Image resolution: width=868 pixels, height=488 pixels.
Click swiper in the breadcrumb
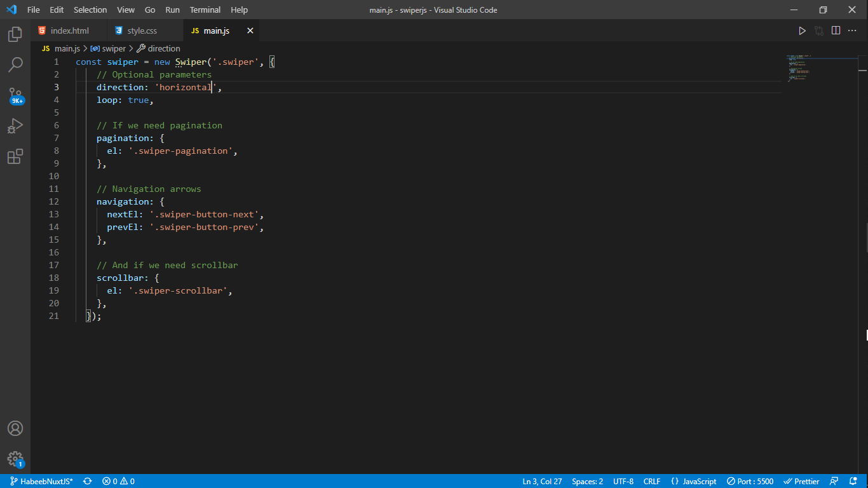click(114, 48)
